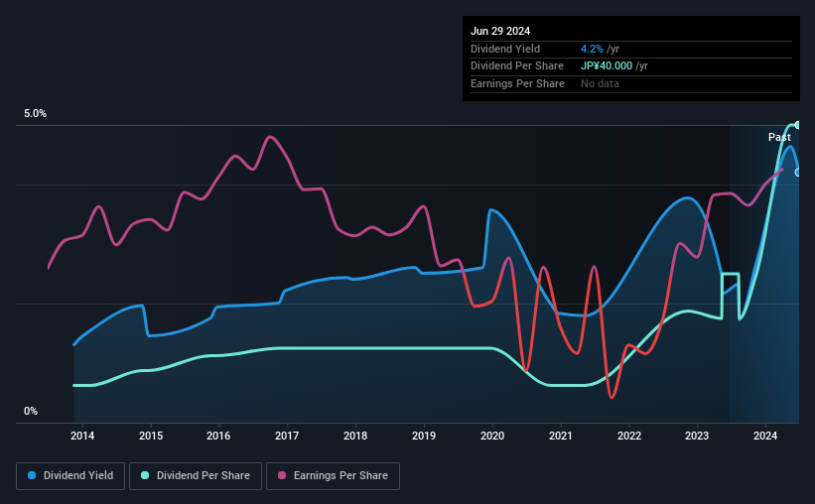Toggle the Dividend Yield legend button
Viewport: 815px width, 504px height.
click(x=70, y=476)
